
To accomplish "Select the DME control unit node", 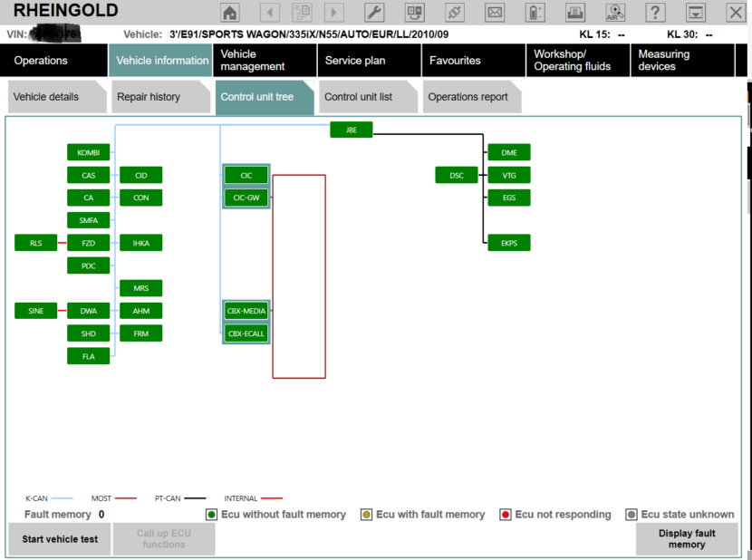I will click(x=509, y=152).
